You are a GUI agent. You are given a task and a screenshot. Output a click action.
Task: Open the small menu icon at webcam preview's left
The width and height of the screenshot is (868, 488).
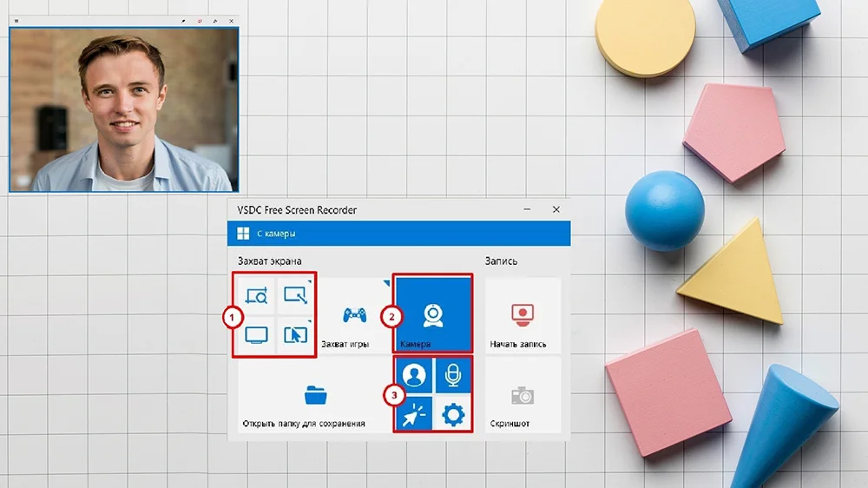[x=16, y=21]
